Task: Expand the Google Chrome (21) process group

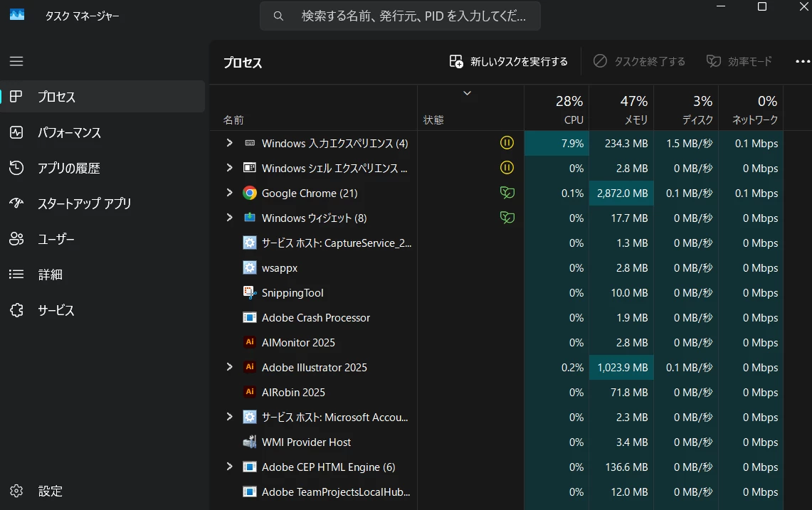Action: [229, 192]
